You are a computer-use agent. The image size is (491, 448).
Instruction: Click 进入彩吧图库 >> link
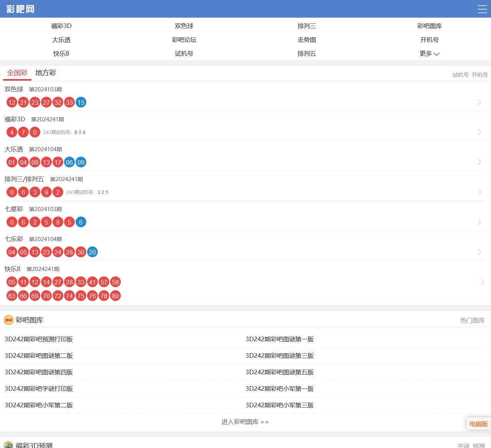point(245,422)
